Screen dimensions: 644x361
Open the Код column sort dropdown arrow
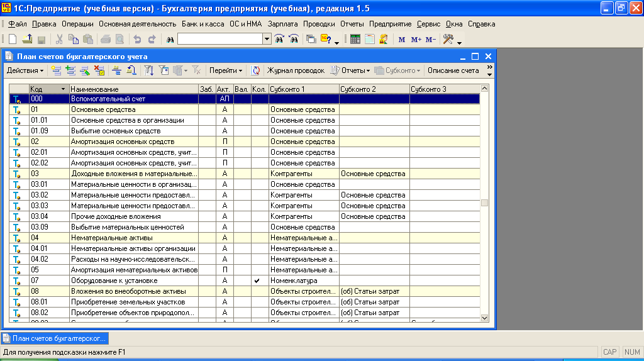point(63,89)
